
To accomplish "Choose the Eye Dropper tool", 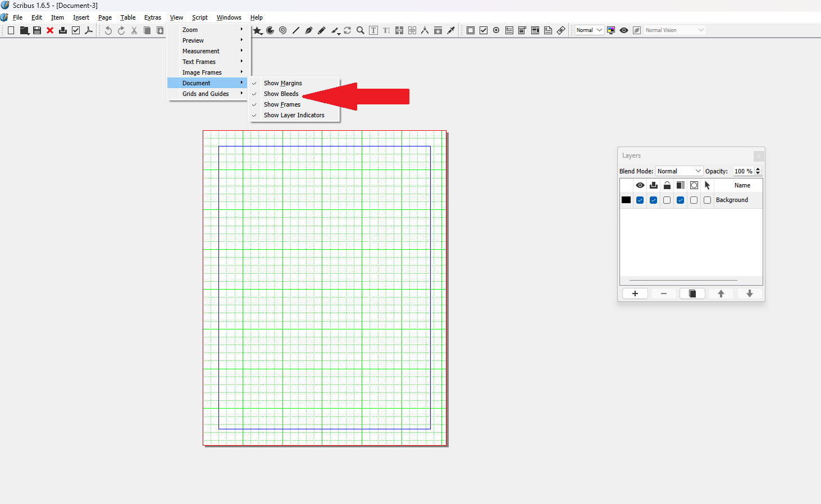I will click(451, 30).
